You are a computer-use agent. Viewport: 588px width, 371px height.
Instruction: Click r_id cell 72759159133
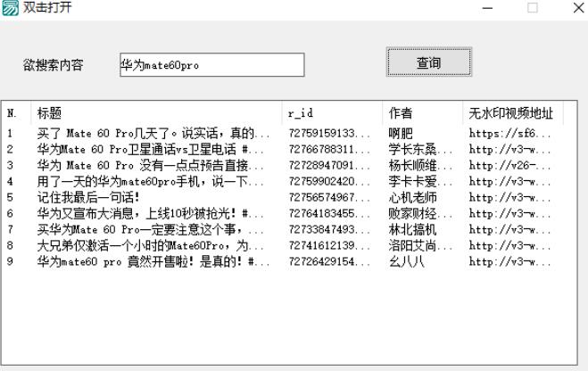(329, 133)
